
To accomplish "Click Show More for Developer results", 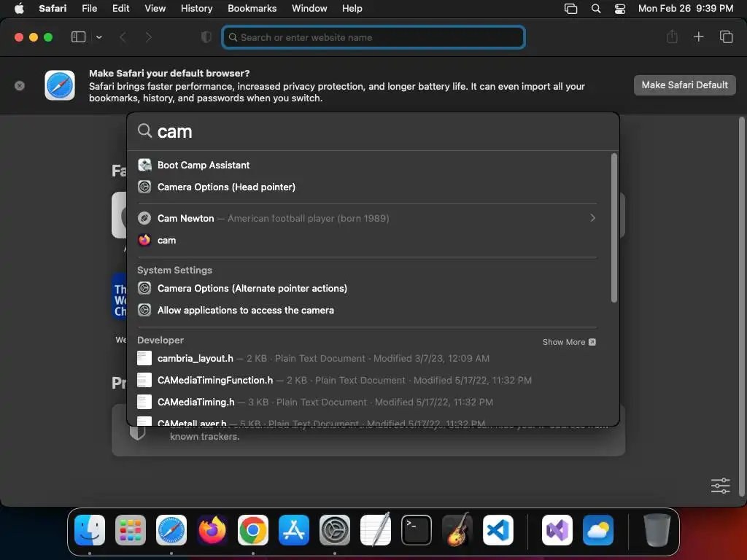I will [x=569, y=342].
